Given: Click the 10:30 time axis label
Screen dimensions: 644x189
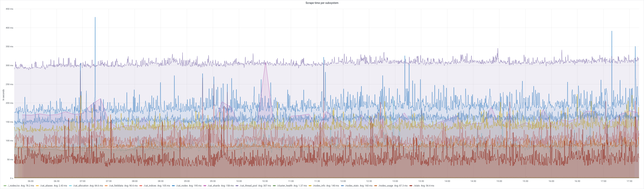Looking at the screenshot, I should 265,181.
